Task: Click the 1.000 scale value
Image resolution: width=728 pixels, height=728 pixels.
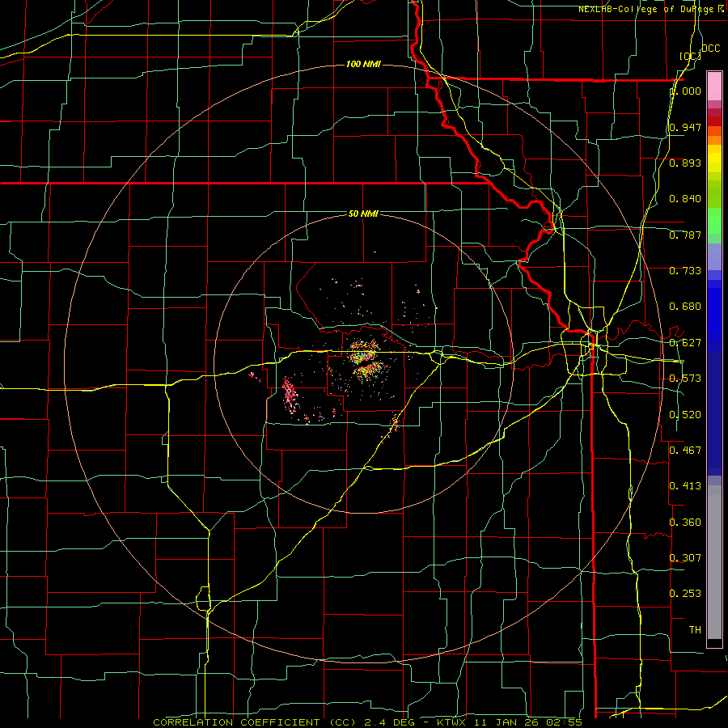Action: tap(685, 91)
